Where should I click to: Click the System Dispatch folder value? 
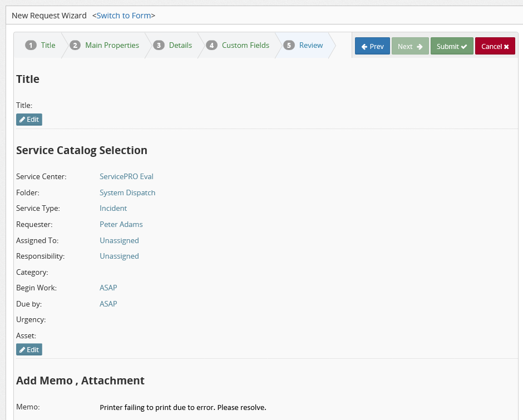(x=127, y=192)
